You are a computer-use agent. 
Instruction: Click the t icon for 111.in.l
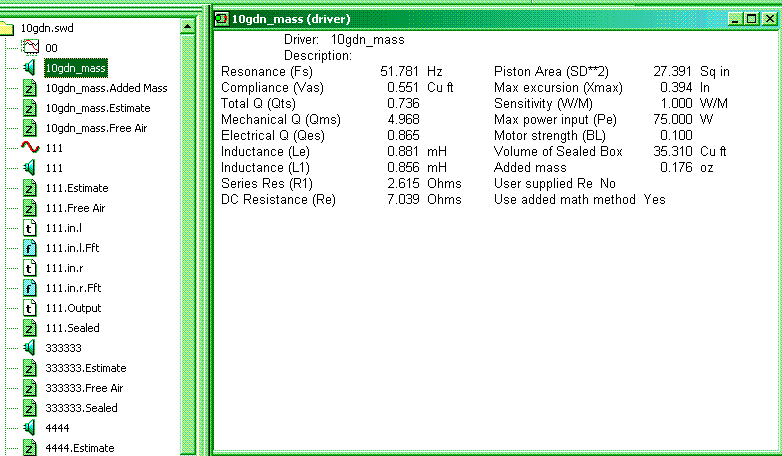click(30, 228)
